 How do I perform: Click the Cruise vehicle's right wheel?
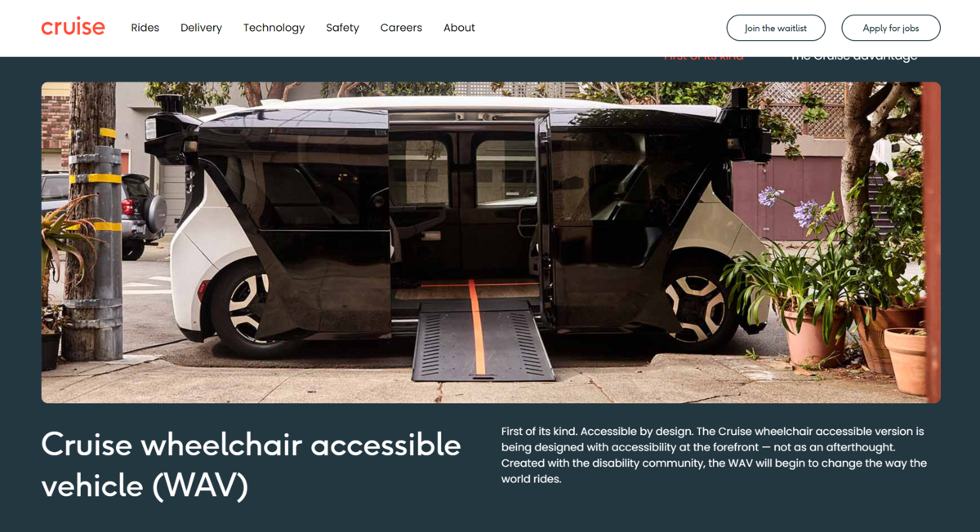pyautogui.click(x=694, y=308)
